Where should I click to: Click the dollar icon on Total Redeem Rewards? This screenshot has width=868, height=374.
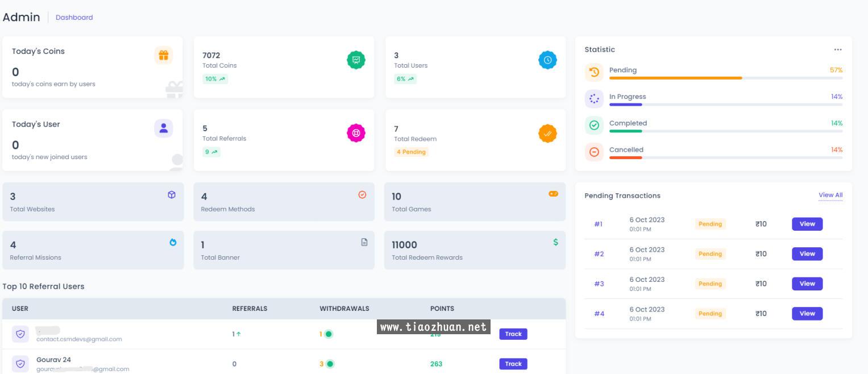tap(555, 242)
